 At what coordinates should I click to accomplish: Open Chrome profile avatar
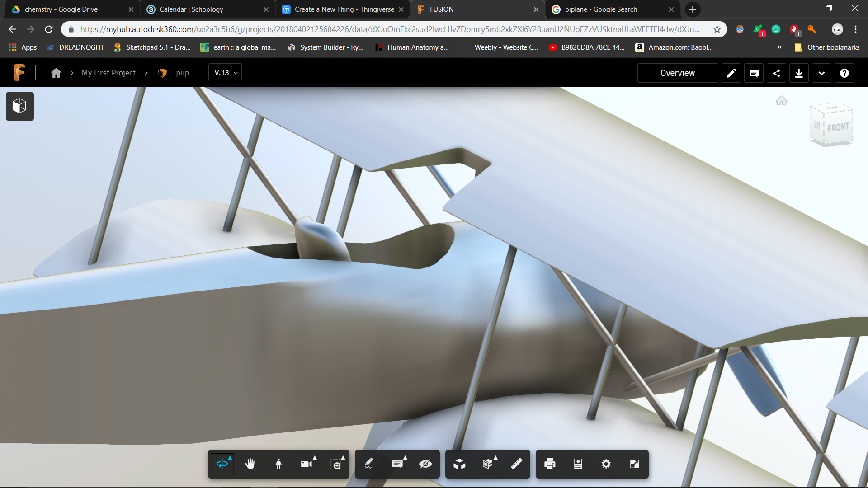click(x=837, y=29)
